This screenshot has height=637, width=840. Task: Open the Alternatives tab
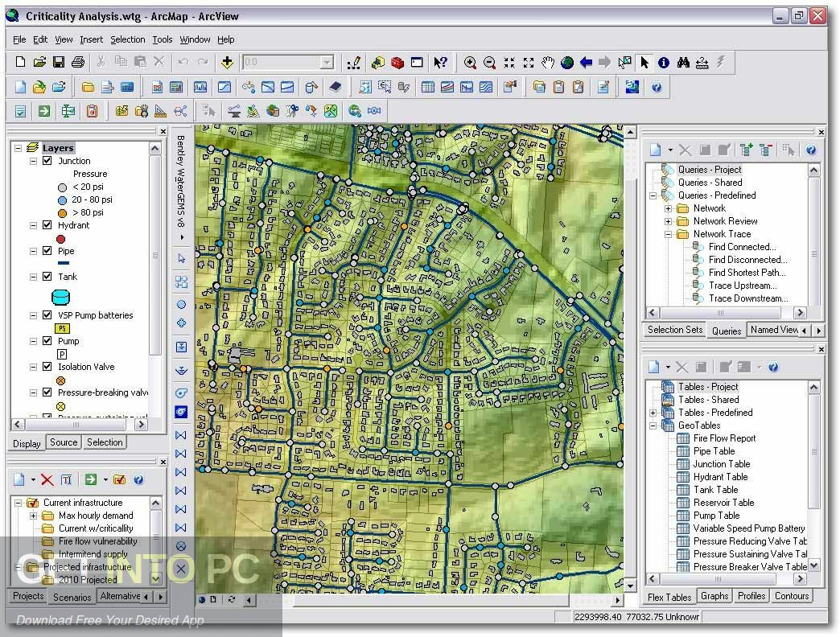pos(120,596)
